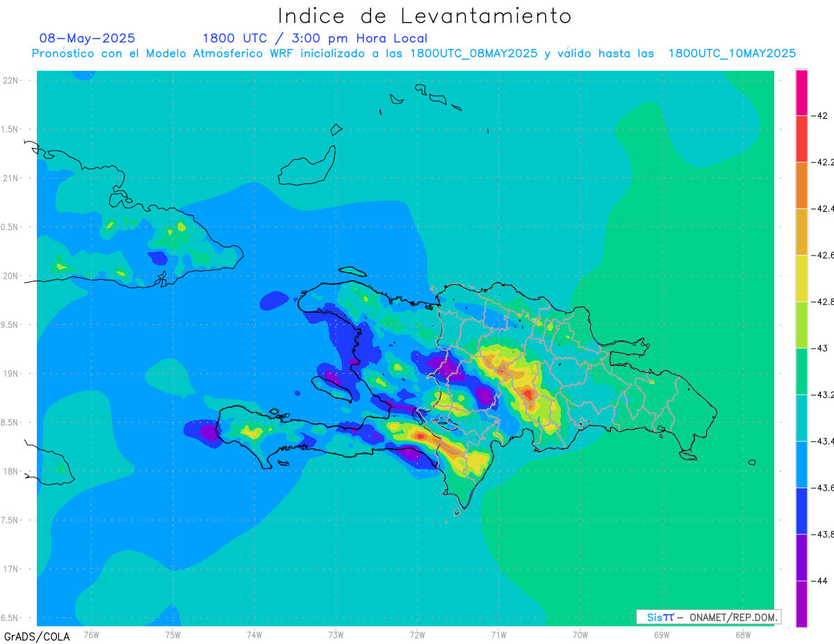834x644 pixels.
Task: Click the "68W" longitude label
Action: pos(743,634)
